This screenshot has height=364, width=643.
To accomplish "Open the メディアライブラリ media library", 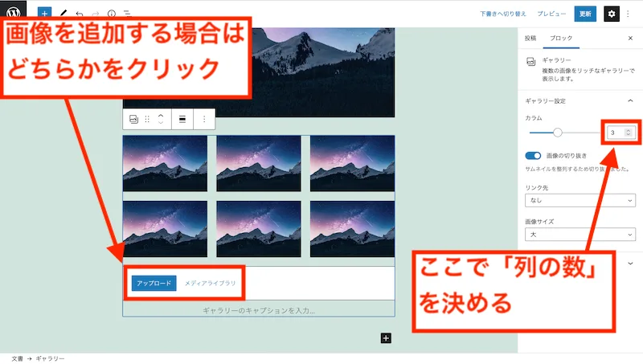I will 210,284.
